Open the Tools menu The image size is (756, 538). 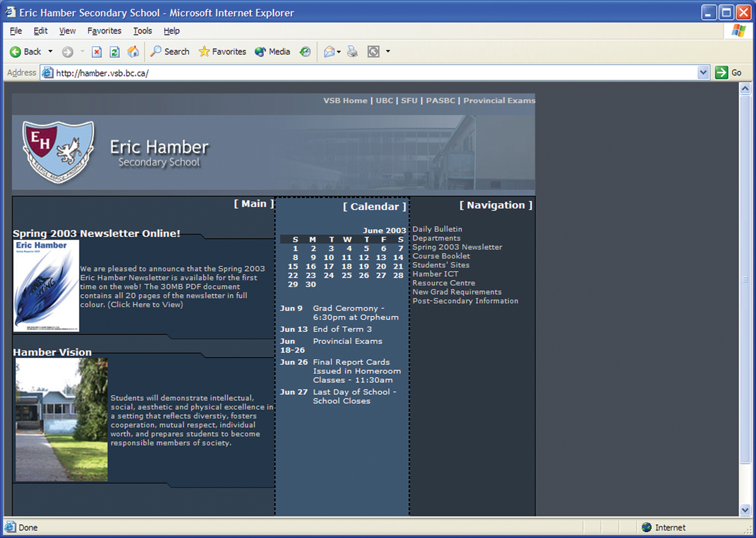pyautogui.click(x=143, y=31)
